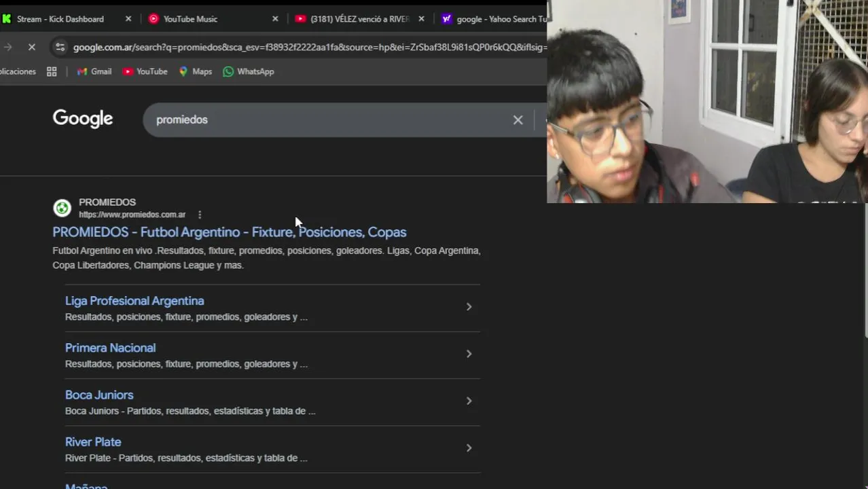Open the Gmail bookmark
The image size is (868, 489).
94,71
